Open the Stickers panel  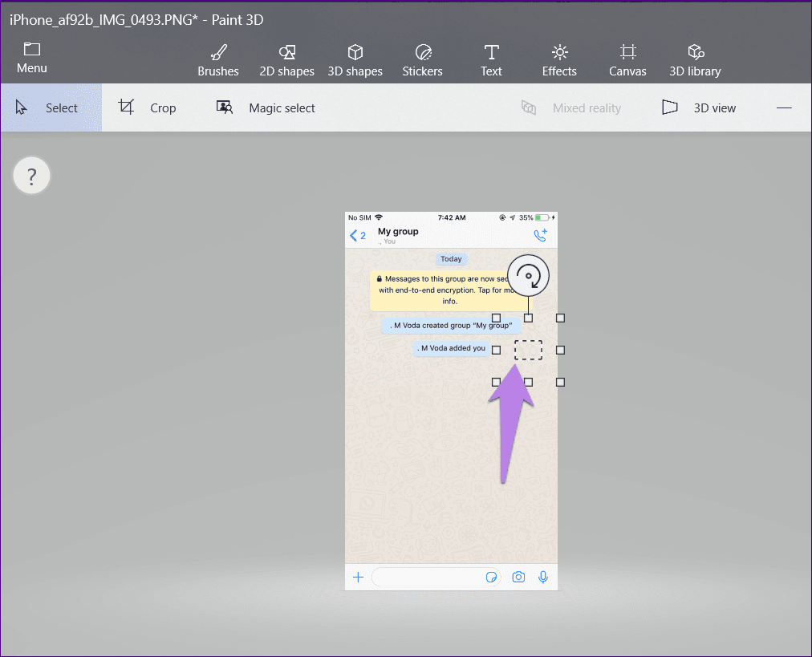(x=422, y=61)
